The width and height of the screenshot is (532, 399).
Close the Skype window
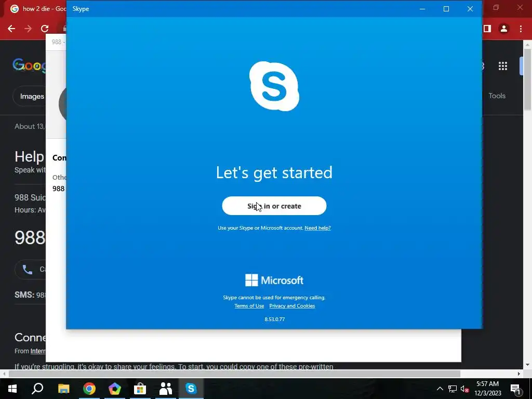pyautogui.click(x=470, y=9)
